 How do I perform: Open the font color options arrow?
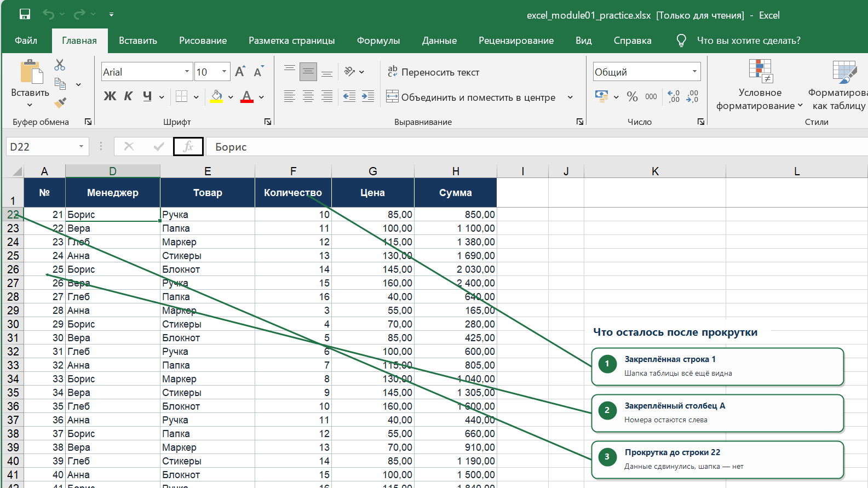[261, 97]
